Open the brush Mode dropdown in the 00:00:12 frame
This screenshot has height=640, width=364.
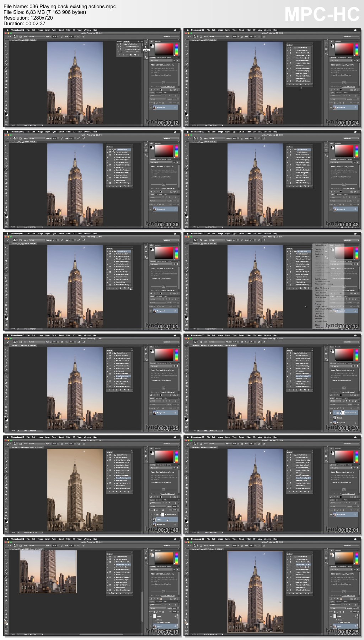(37, 37)
